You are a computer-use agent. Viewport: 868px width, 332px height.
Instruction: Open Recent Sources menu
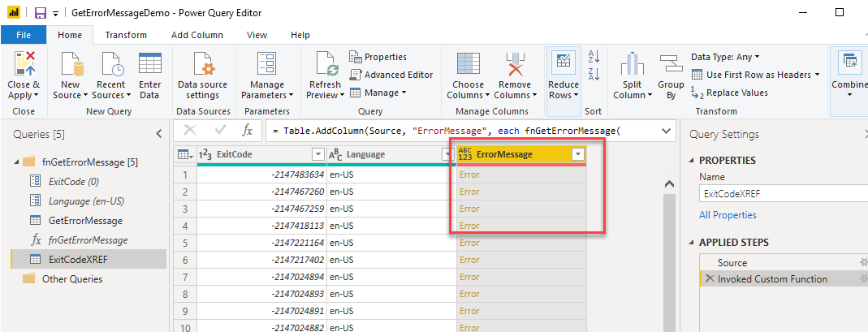[x=110, y=76]
